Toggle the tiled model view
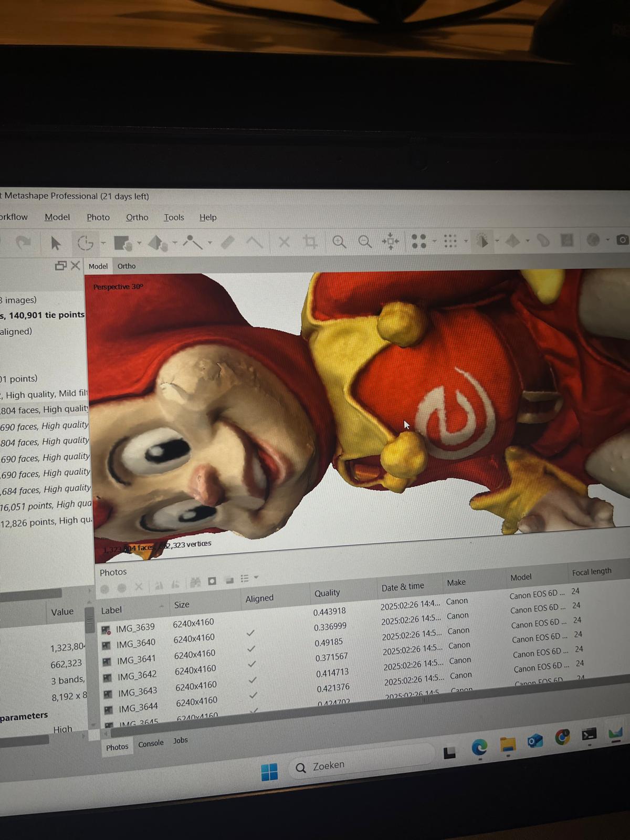The width and height of the screenshot is (630, 840). [x=512, y=240]
